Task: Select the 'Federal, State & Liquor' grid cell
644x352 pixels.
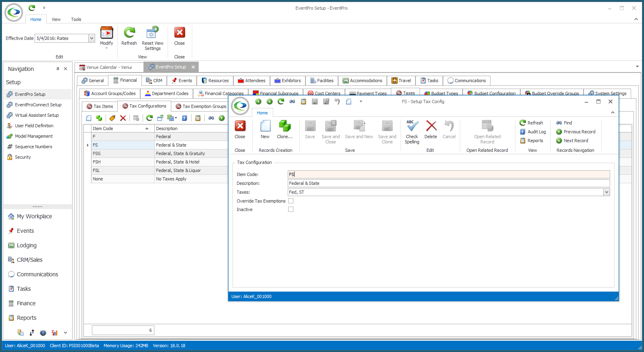Action: click(x=191, y=170)
